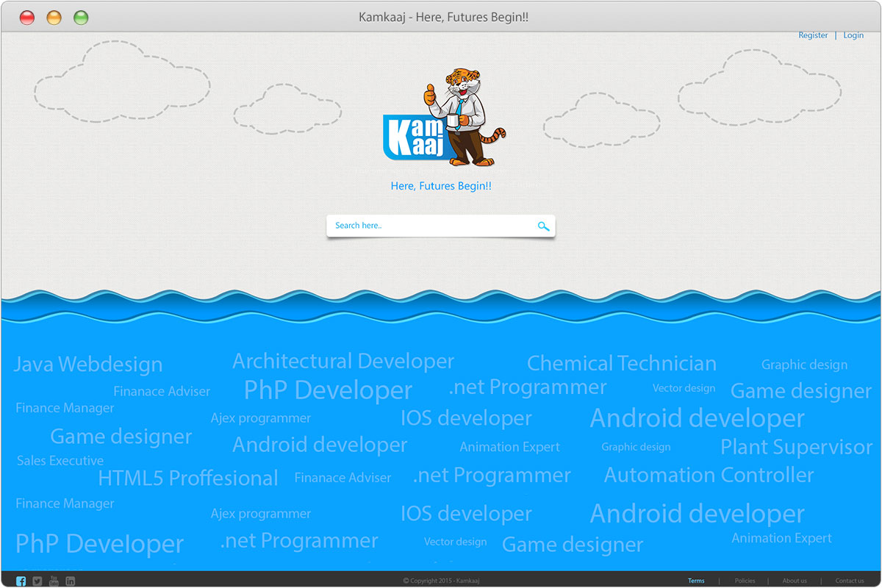Select the "Automation Controller" job tag
882x588 pixels.
click(x=709, y=476)
